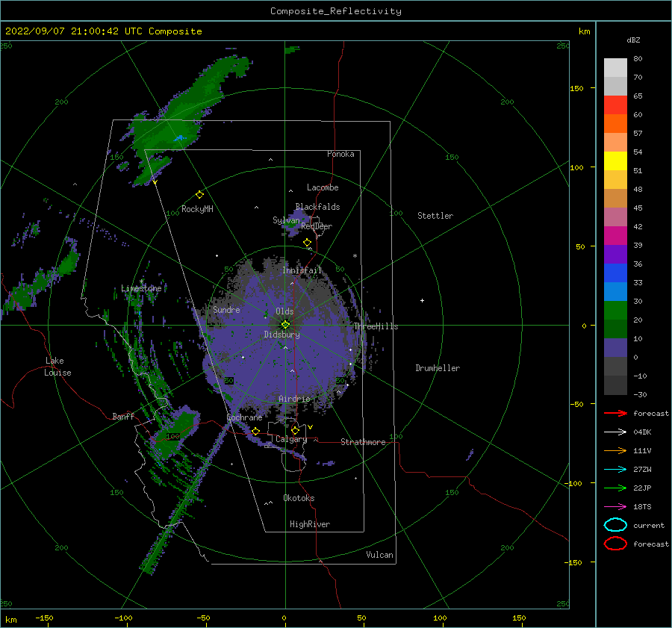
Task: Click the Ponoka city label
Action: [x=340, y=154]
